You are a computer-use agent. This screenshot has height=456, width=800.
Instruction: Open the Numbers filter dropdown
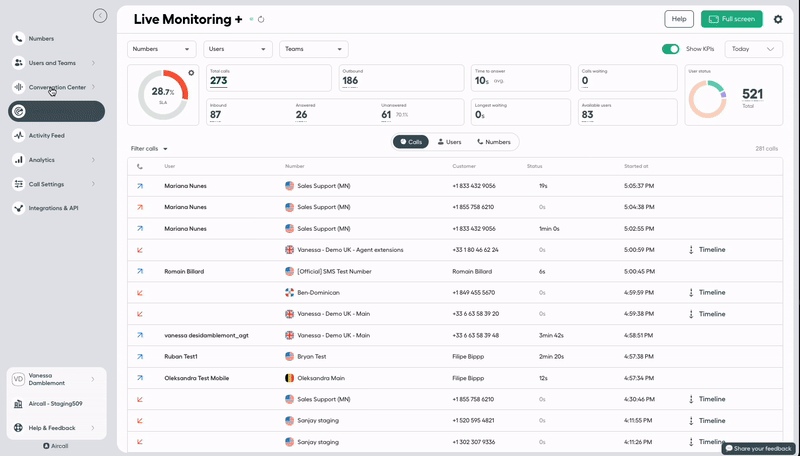(161, 49)
